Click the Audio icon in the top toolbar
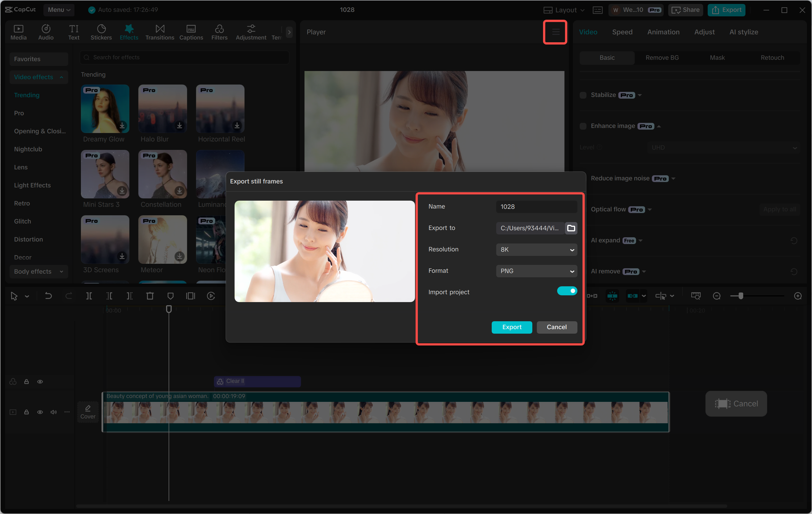Image resolution: width=812 pixels, height=514 pixels. coord(45,32)
